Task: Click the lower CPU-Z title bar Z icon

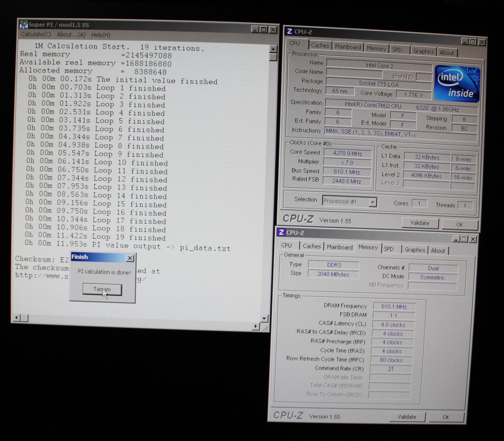Action: [x=281, y=232]
